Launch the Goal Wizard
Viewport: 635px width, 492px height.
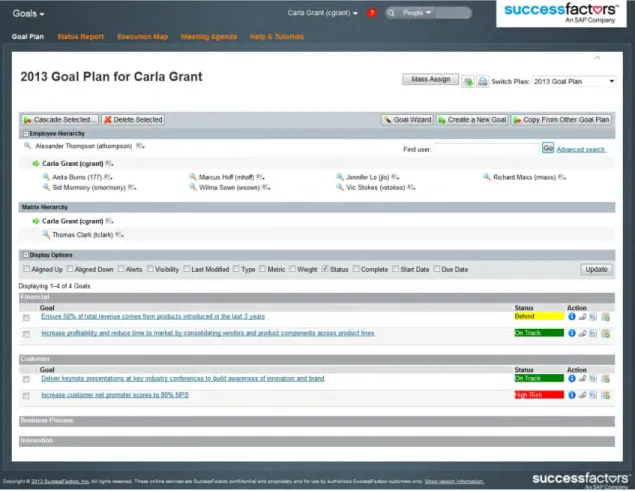[407, 120]
